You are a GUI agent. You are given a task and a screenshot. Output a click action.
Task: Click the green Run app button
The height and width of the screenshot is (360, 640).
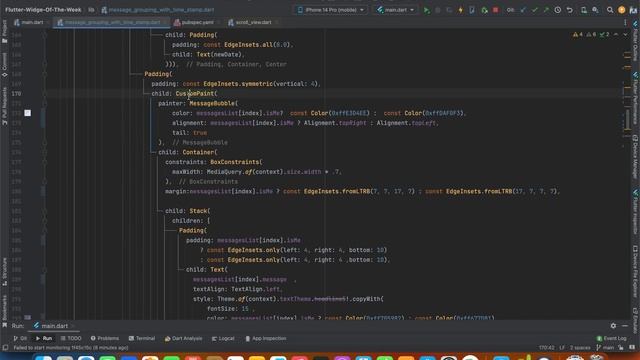[427, 10]
